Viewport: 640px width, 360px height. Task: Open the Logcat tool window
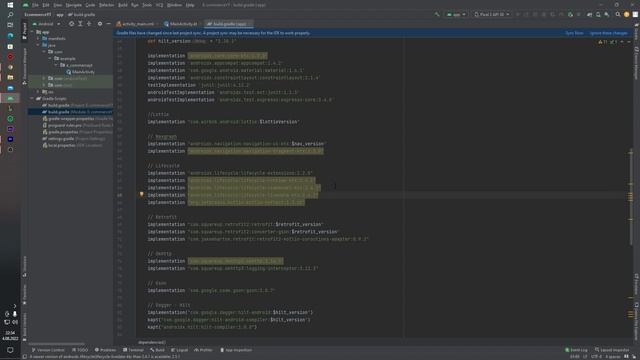point(180,350)
